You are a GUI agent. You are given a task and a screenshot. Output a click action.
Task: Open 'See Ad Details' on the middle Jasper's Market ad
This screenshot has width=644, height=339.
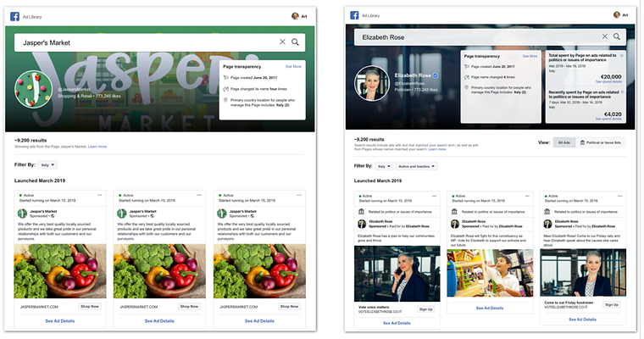coord(159,321)
